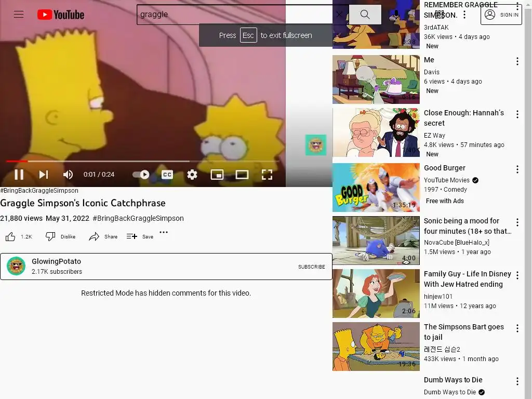Open options for The Simpsons Bart goes to jail
This screenshot has height=399, width=532.
click(x=517, y=328)
